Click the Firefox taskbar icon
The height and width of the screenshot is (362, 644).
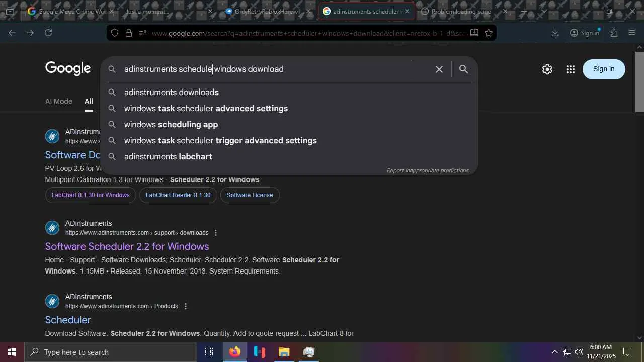point(234,352)
